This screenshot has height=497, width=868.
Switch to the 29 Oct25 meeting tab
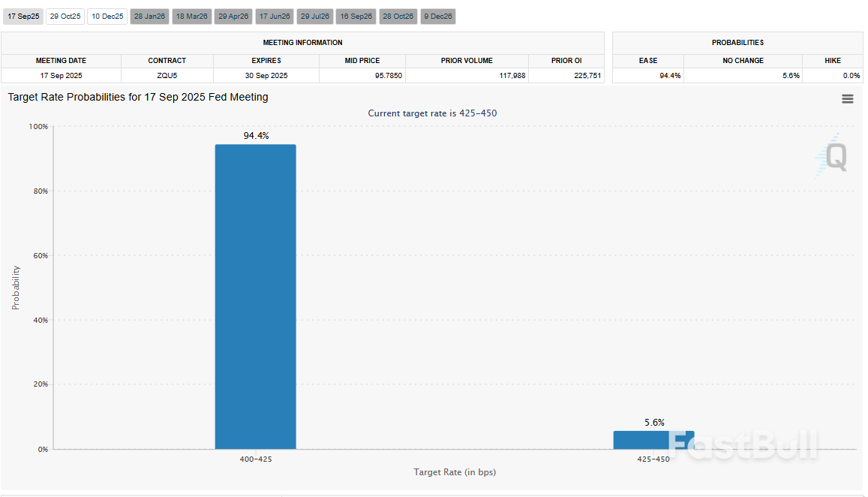click(x=65, y=17)
